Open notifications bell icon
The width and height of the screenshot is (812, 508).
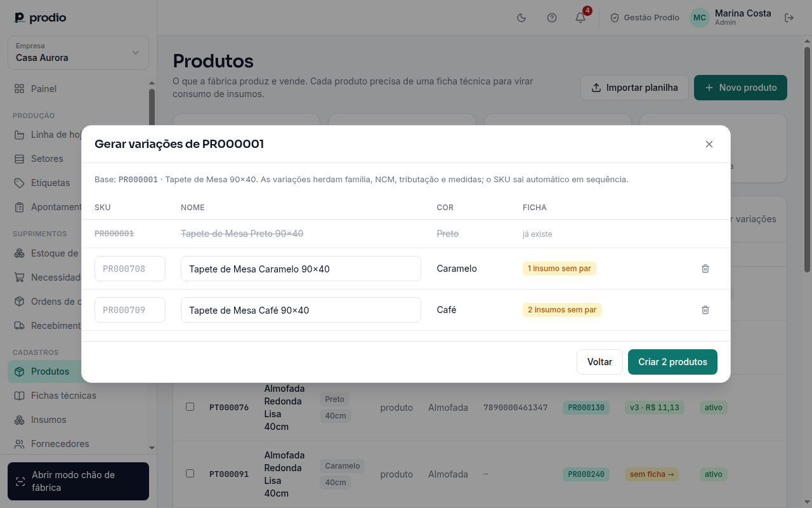(580, 18)
